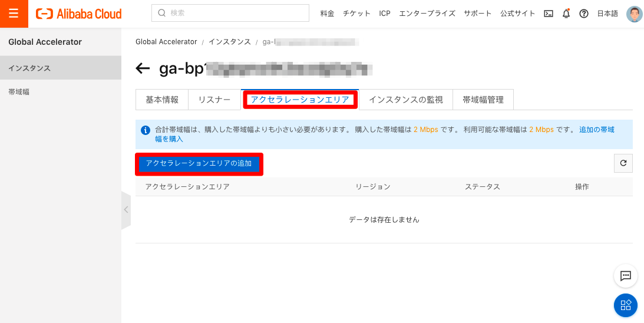The width and height of the screenshot is (644, 323).
Task: Open the Cloud Shell terminal icon
Action: click(549, 14)
